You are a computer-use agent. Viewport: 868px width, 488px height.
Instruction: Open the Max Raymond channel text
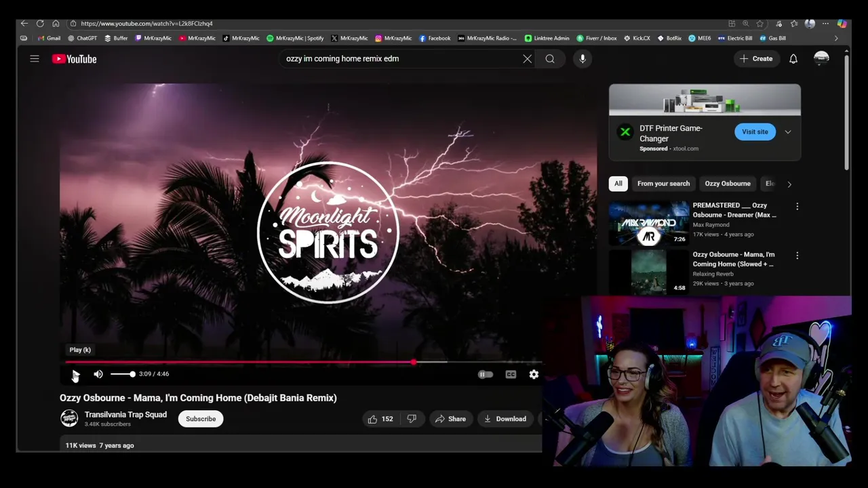[711, 225]
